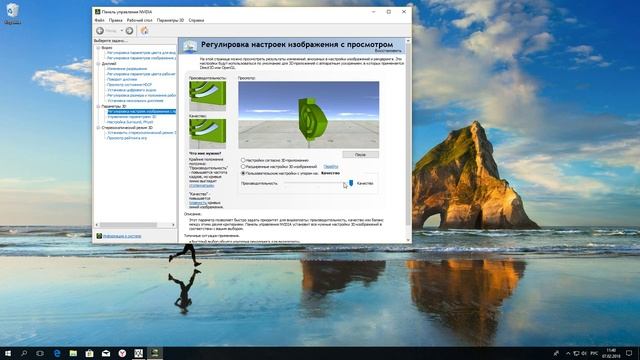Select 'Пользовательские настройки с упором на' radio
Screen dimensions: 640x360
click(x=243, y=173)
